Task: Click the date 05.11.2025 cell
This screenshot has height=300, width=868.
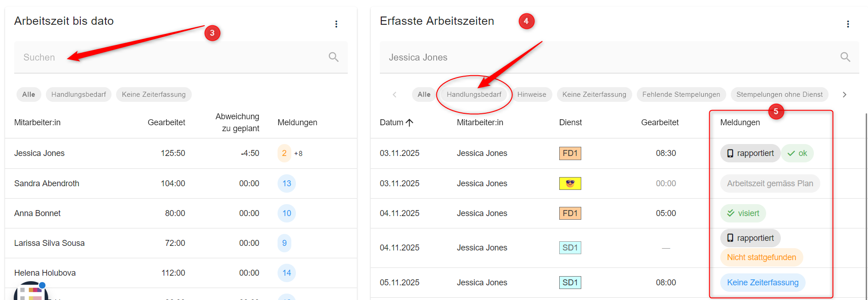Action: click(x=400, y=283)
